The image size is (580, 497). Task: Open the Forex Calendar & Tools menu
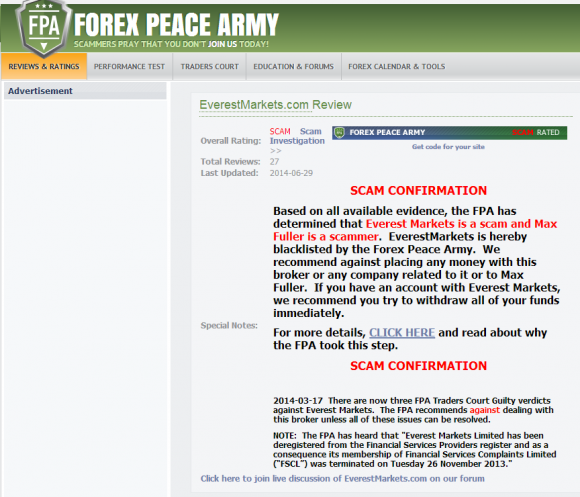point(397,67)
